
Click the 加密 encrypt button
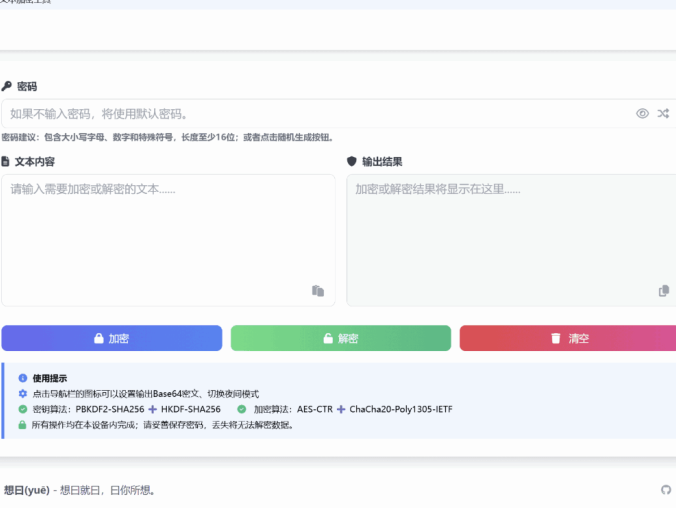click(112, 338)
